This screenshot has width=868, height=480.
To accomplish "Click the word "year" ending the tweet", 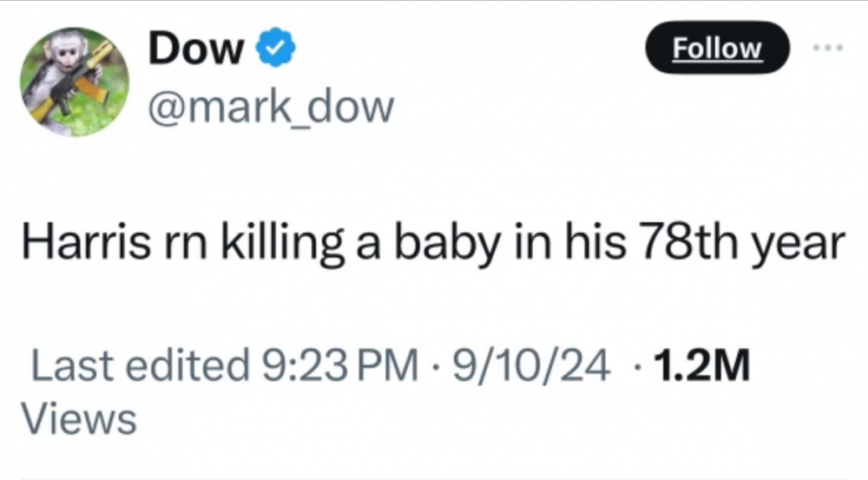I will point(799,248).
